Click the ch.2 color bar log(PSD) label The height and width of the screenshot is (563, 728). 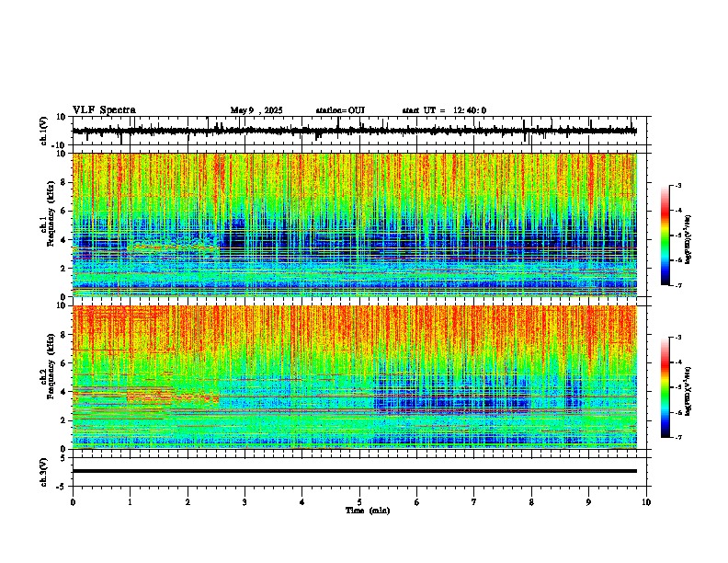coord(688,391)
